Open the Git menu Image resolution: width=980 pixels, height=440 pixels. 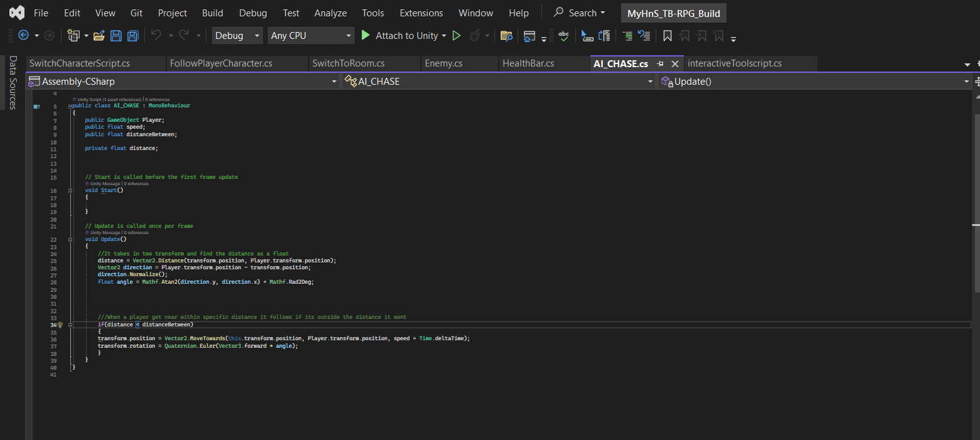pyautogui.click(x=136, y=13)
